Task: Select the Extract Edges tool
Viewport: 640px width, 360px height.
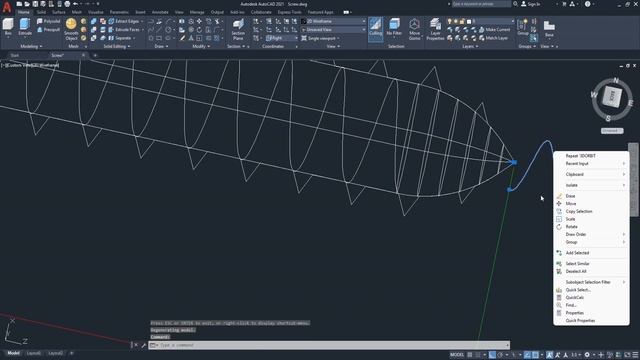Action: pyautogui.click(x=123, y=21)
